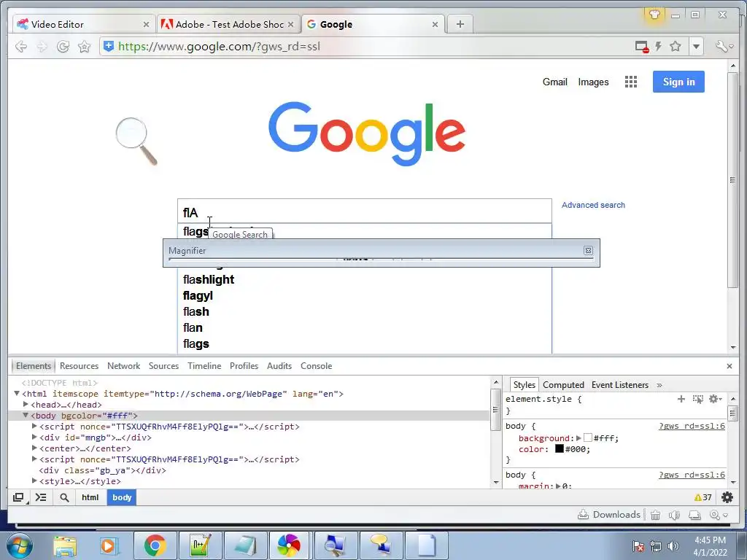Collapse the body bgcolor node
Image resolution: width=747 pixels, height=560 pixels.
pos(26,415)
